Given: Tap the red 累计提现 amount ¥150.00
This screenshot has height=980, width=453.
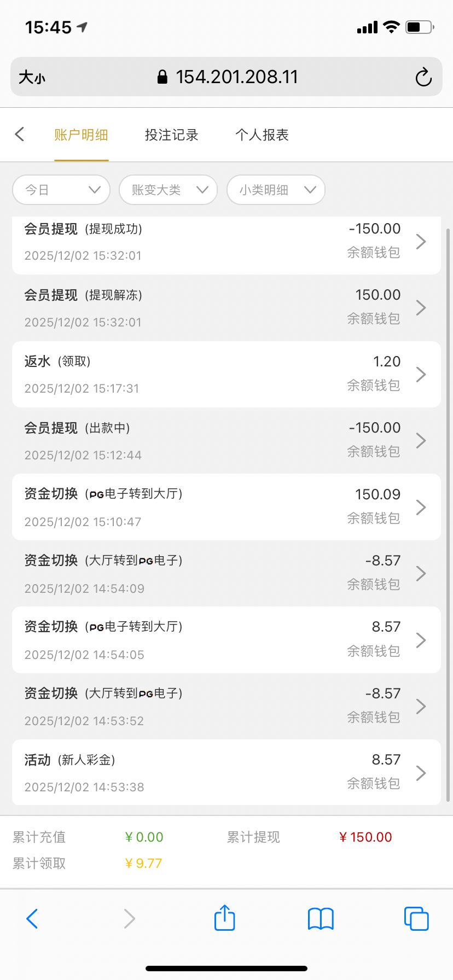Looking at the screenshot, I should pos(365,837).
